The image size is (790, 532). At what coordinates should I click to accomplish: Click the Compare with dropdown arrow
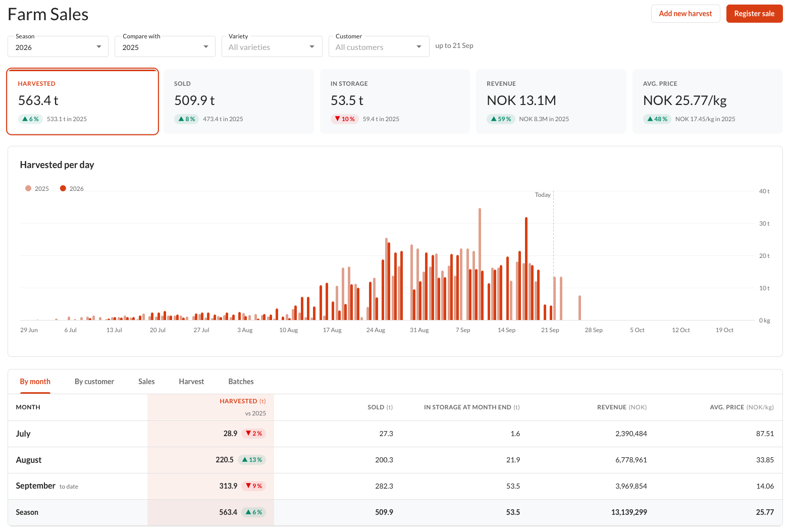(x=206, y=47)
